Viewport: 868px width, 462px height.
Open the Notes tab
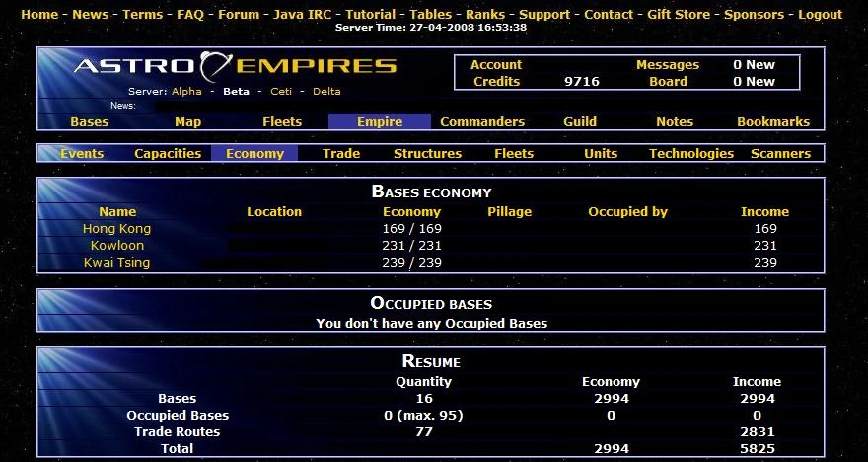[x=675, y=121]
